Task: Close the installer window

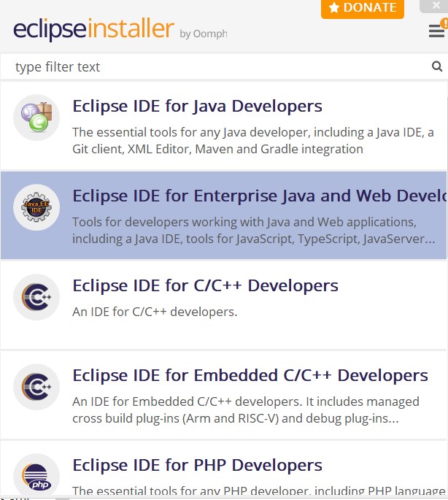Action: [x=436, y=5]
